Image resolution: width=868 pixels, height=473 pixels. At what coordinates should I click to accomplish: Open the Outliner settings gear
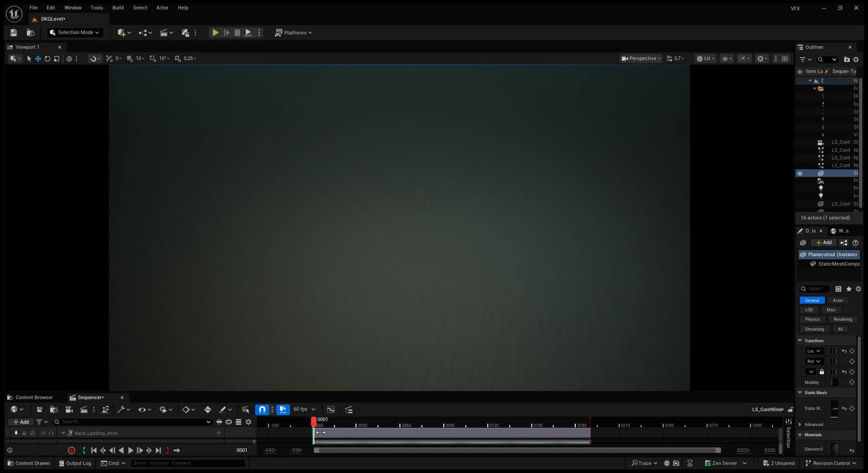[856, 59]
